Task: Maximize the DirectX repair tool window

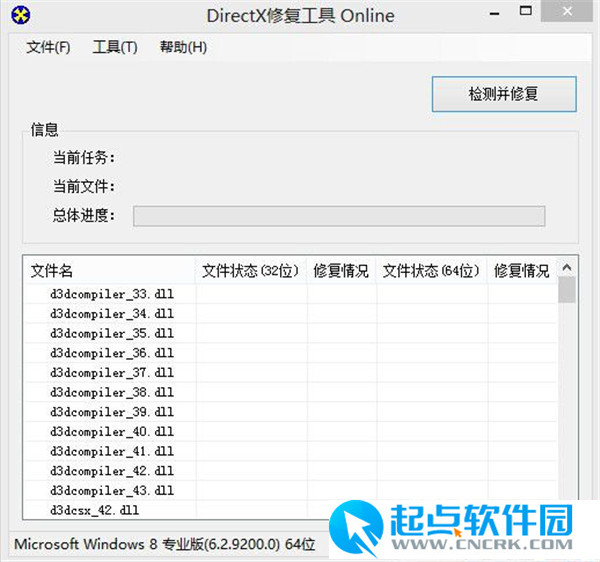Action: coord(526,11)
